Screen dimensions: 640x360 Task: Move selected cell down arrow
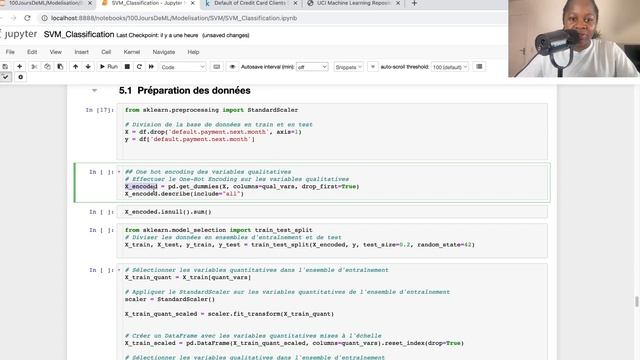(x=88, y=67)
